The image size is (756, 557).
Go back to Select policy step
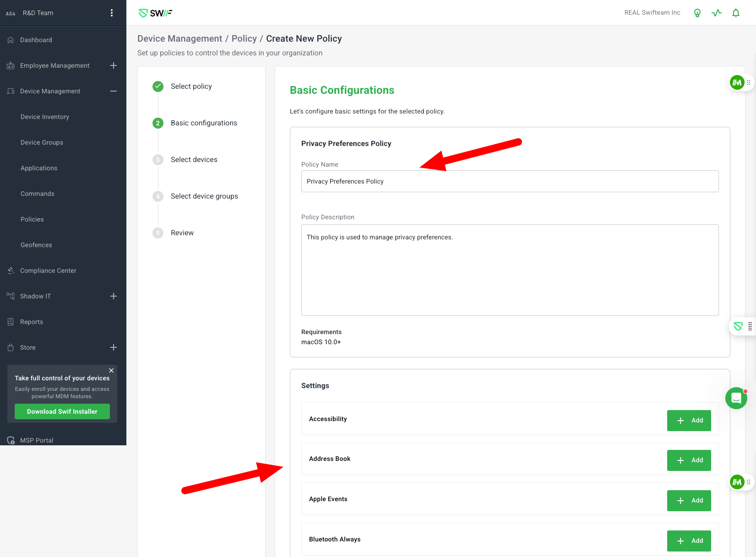click(x=191, y=87)
